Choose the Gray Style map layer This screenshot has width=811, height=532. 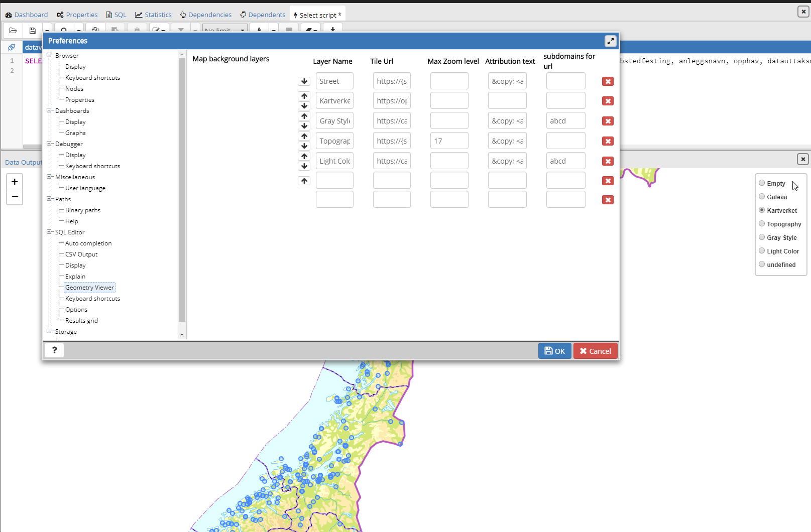pyautogui.click(x=762, y=237)
